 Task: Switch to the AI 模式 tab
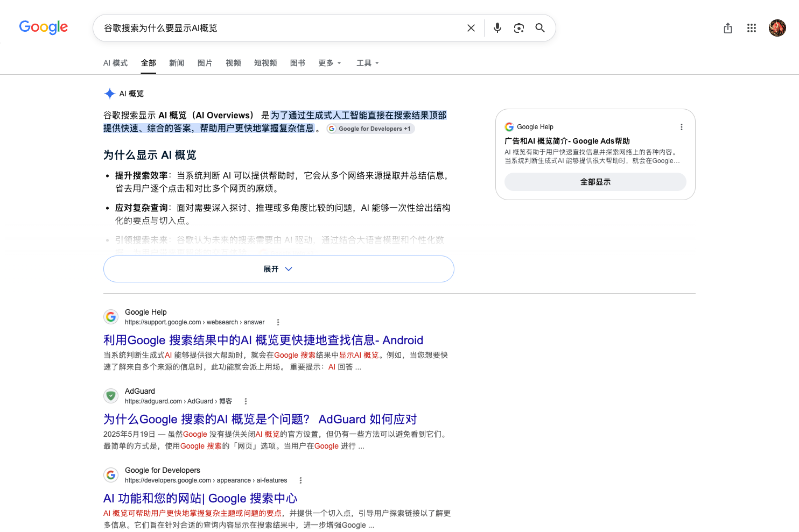click(115, 63)
